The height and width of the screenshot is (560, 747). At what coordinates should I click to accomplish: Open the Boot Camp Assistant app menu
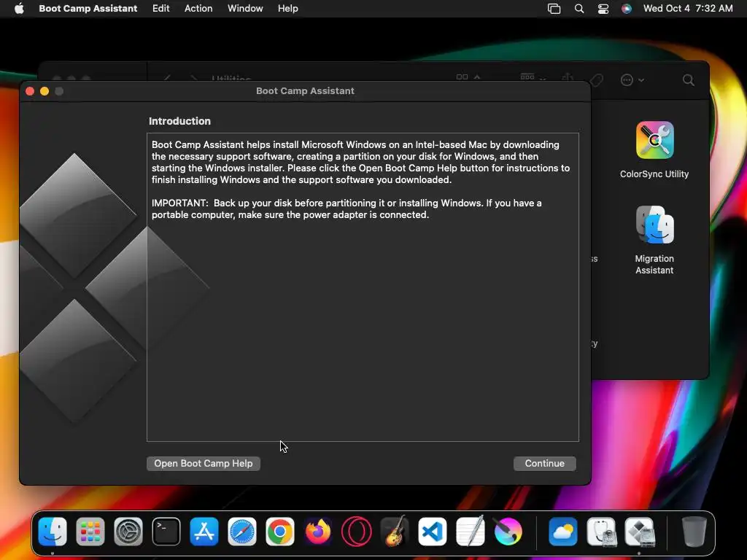pos(88,9)
